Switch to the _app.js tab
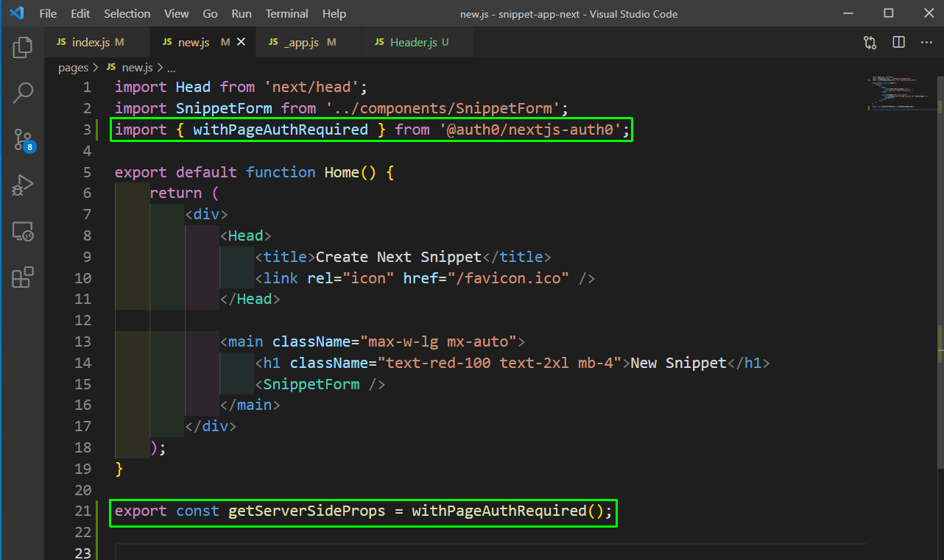Viewport: 944px width, 560px height. click(x=309, y=43)
